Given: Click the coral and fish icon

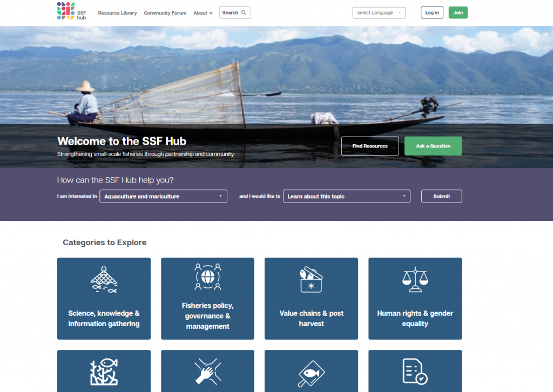Looking at the screenshot, I should [104, 371].
